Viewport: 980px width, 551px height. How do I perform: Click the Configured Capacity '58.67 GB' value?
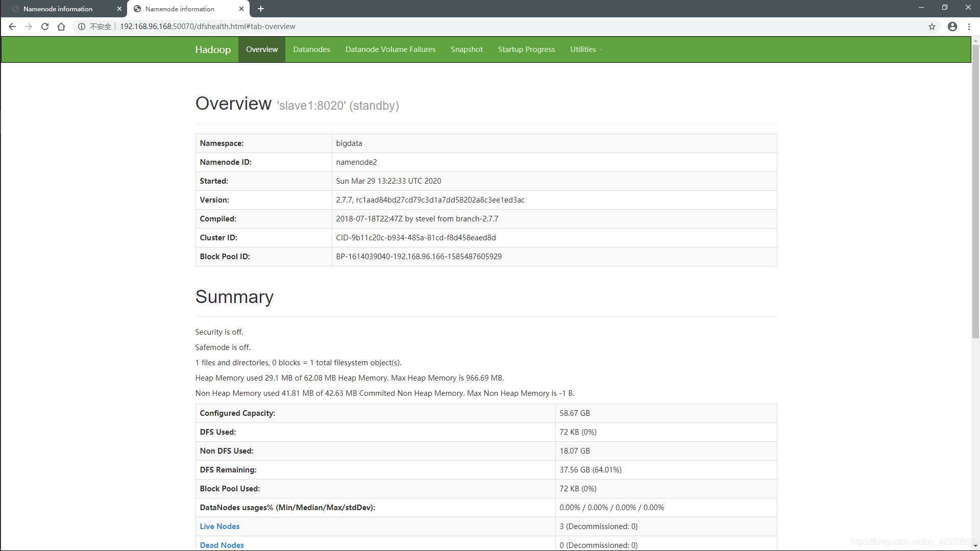click(x=575, y=413)
